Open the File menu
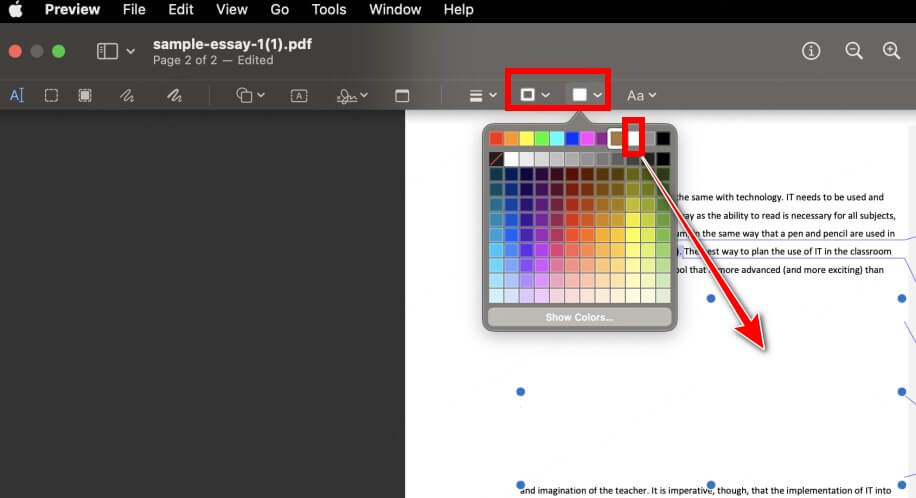The image size is (916, 498). click(134, 10)
